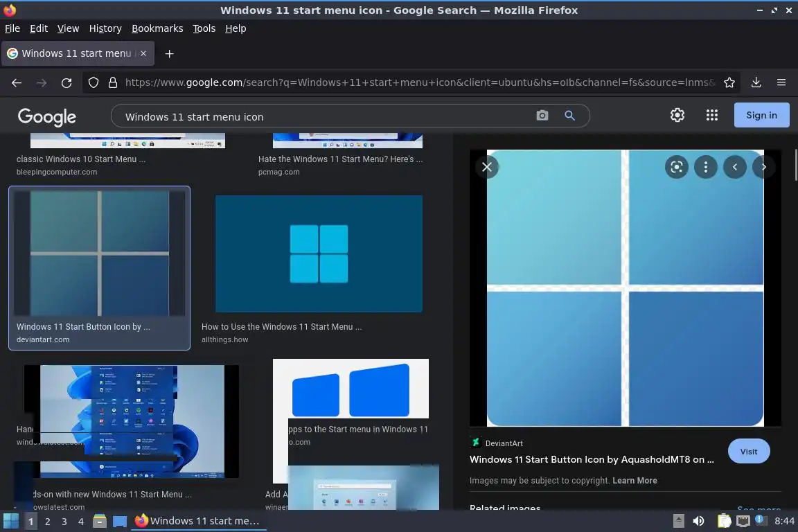Viewport: 798px width, 532px height.
Task: Select the deviantart.com Start Button thumbnail
Action: (99, 254)
